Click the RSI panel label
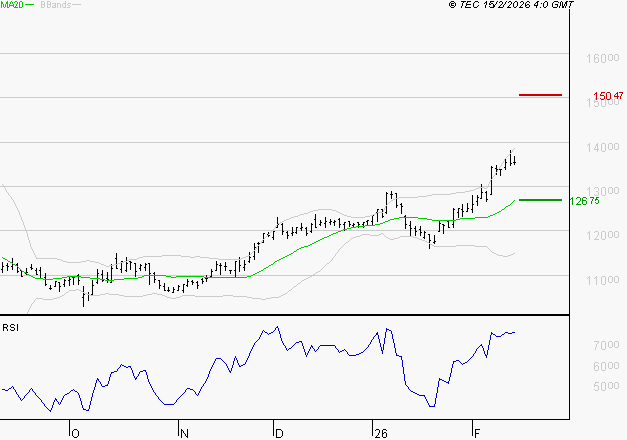This screenshot has height=440, width=627. pyautogui.click(x=10, y=328)
